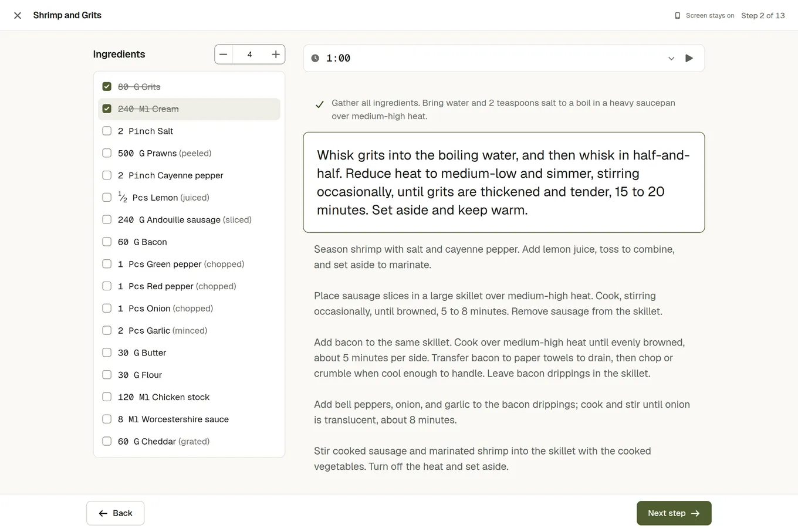This screenshot has height=532, width=798.
Task: Select the completed 'Gather all ingredients' step
Action: point(503,110)
